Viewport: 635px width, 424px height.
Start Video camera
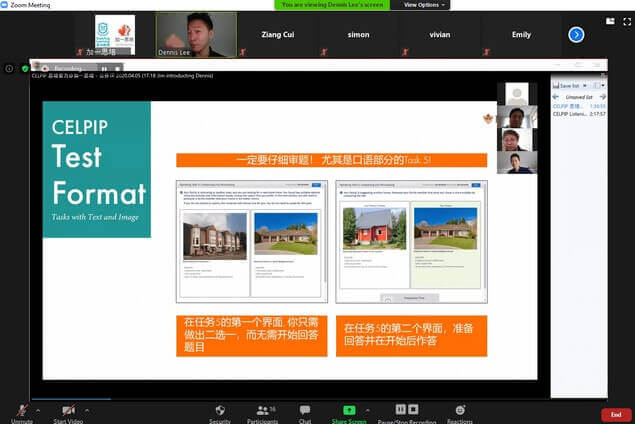[x=68, y=410]
